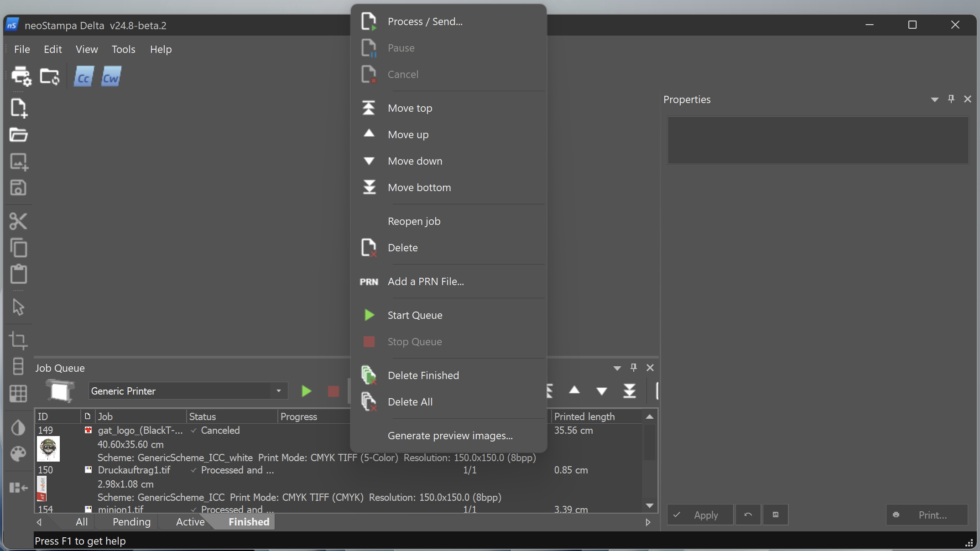Click the color palette sidebar icon
Screen dimensions: 980x551
18,454
